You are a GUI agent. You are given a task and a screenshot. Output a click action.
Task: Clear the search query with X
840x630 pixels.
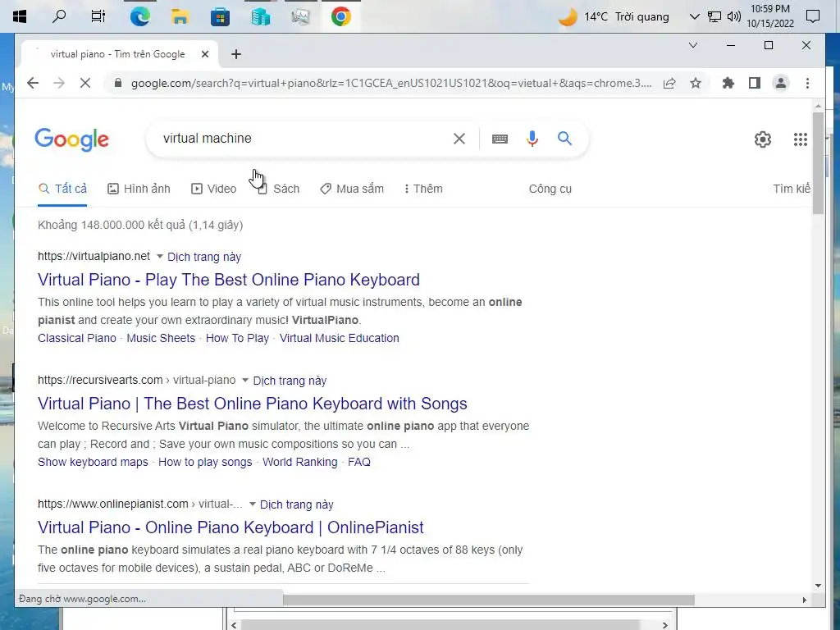pos(459,139)
